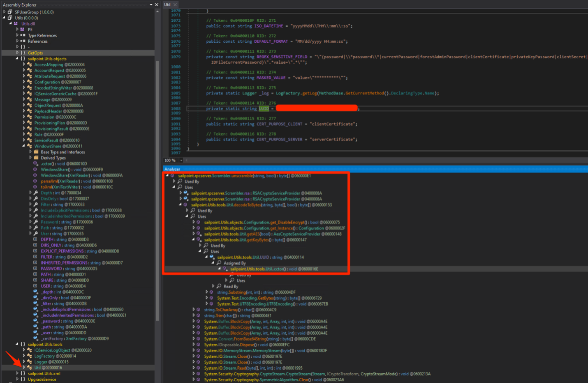Image resolution: width=588 pixels, height=384 pixels.
Task: Click the Depth property wrench icon
Action: 36,193
